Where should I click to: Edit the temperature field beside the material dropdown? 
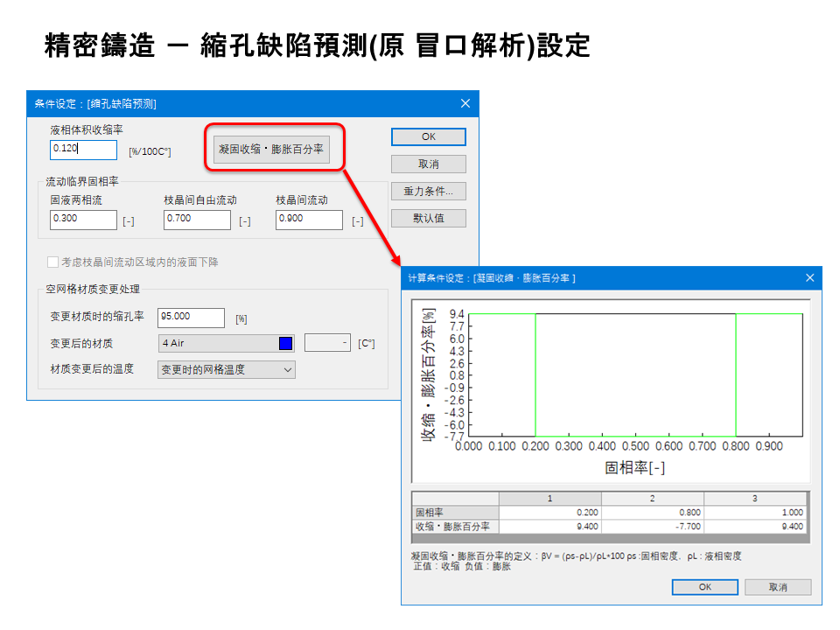[327, 343]
